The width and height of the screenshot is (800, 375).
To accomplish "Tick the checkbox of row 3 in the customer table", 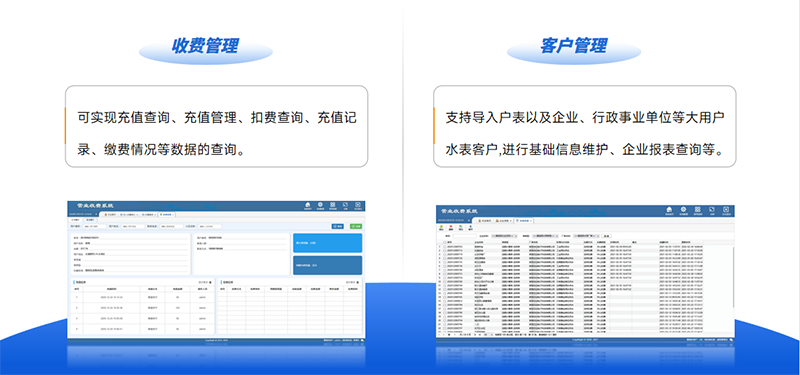I will tap(444, 254).
